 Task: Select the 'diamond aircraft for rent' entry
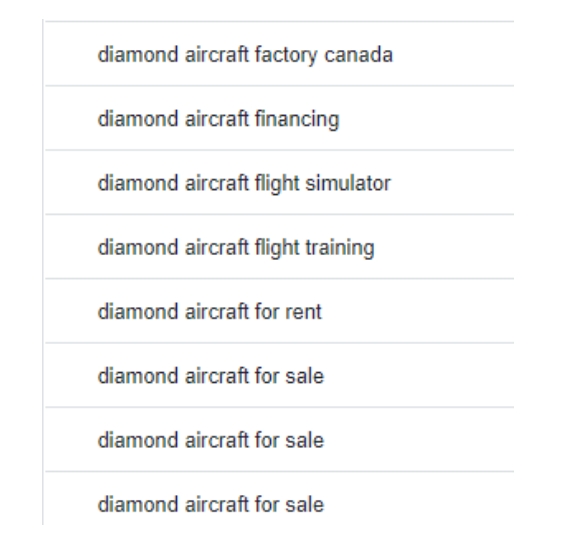[x=279, y=311]
